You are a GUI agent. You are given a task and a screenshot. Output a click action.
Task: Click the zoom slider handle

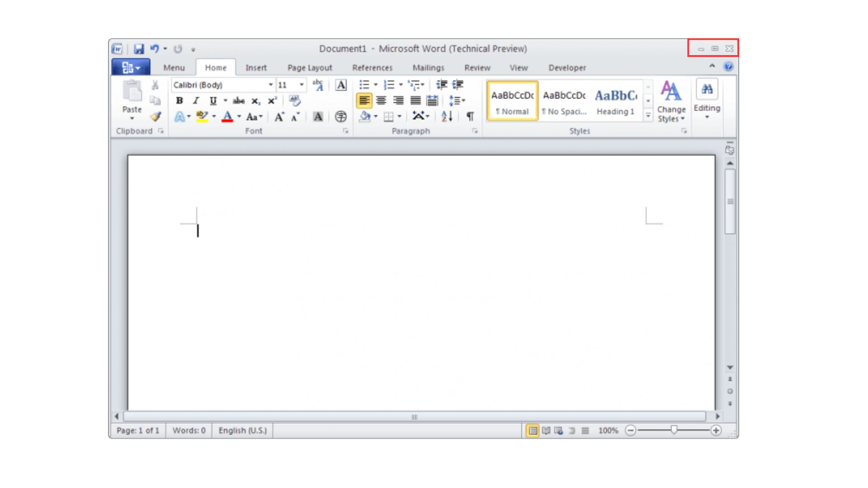(674, 430)
